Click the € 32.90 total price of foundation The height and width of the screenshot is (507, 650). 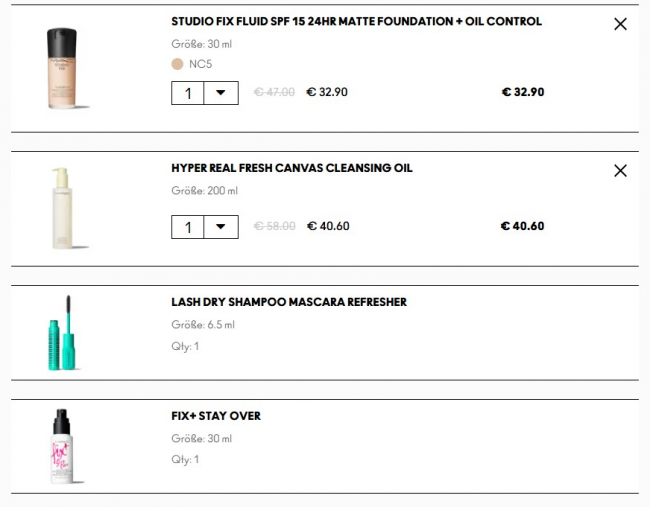click(522, 92)
